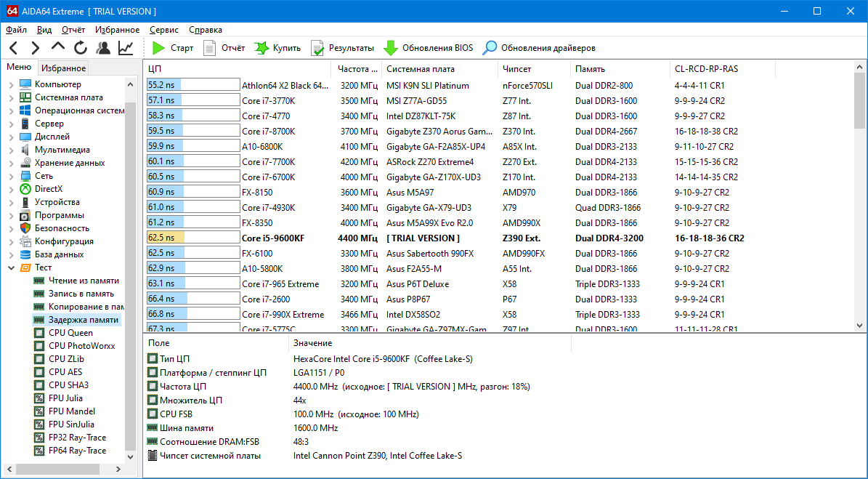Expand the Мультимедиа tree node
Image resolution: width=868 pixels, height=479 pixels.
click(x=11, y=150)
